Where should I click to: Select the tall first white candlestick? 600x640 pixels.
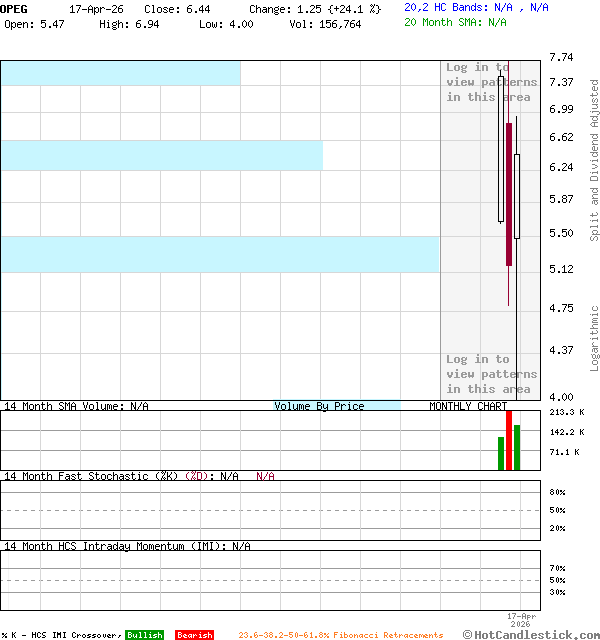501,148
